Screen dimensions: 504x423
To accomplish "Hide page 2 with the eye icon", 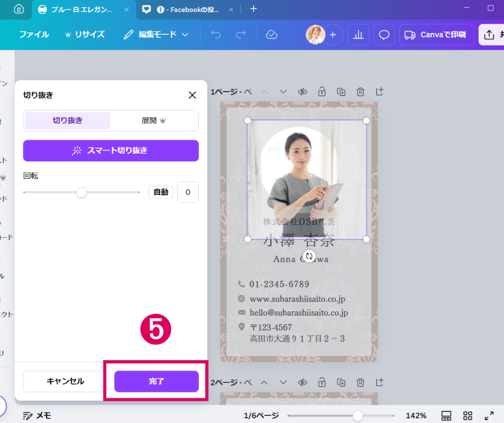I will [302, 383].
